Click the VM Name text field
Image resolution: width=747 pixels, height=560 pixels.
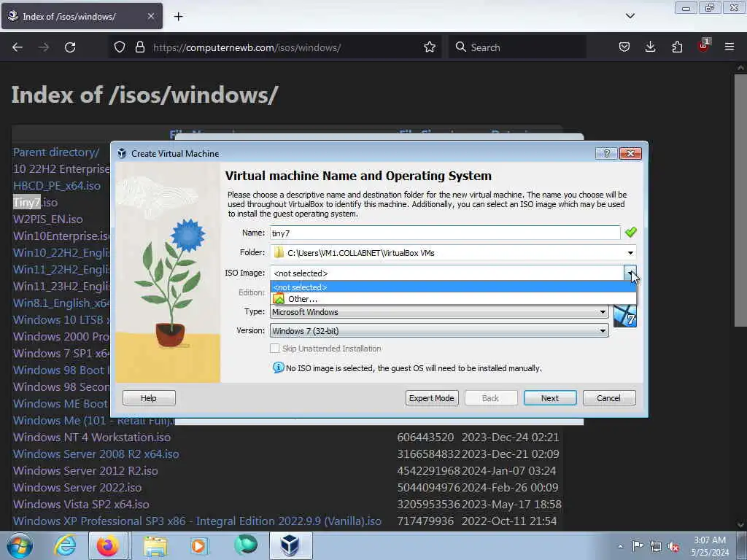click(445, 233)
